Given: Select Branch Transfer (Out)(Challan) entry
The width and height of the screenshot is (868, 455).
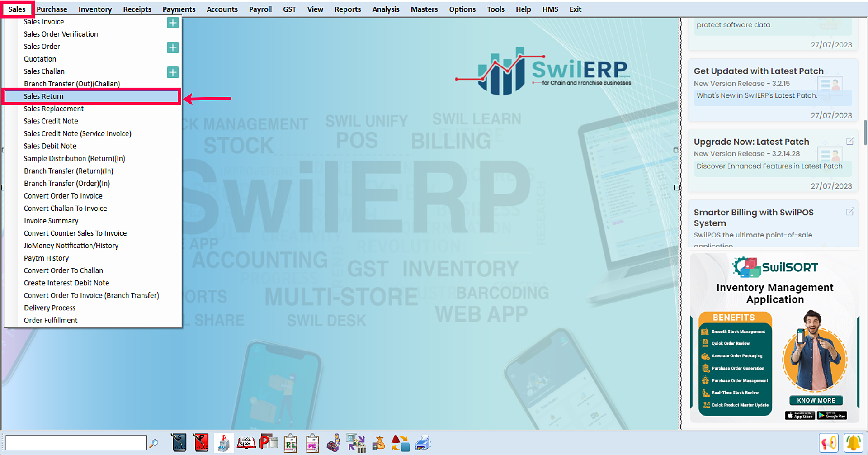Looking at the screenshot, I should coord(93,84).
